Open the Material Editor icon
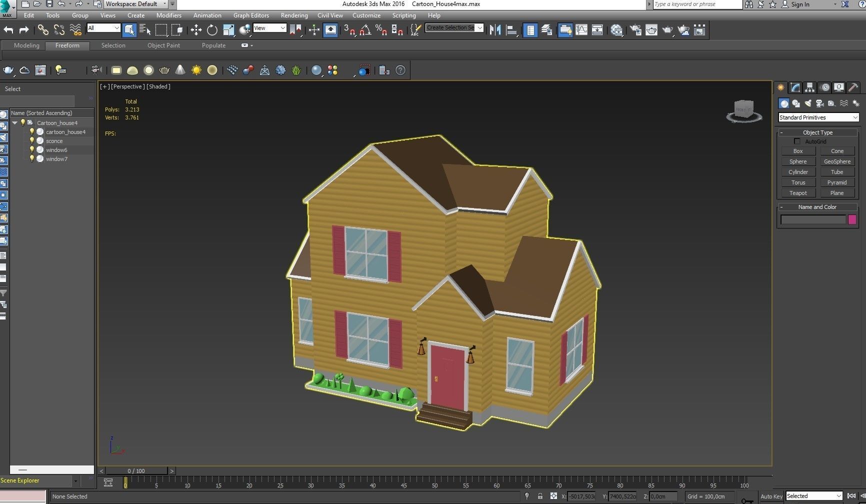Image resolution: width=866 pixels, height=504 pixels. pyautogui.click(x=616, y=30)
